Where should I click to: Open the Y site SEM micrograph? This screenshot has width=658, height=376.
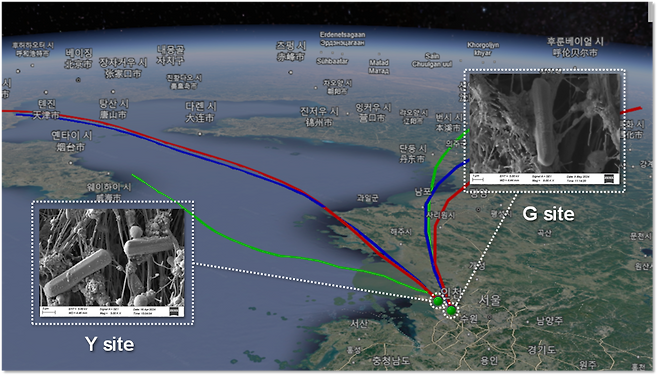click(112, 263)
